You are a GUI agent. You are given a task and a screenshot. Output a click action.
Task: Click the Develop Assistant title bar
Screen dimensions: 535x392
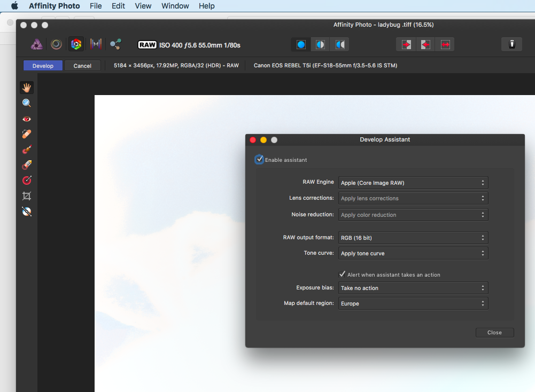(x=385, y=139)
